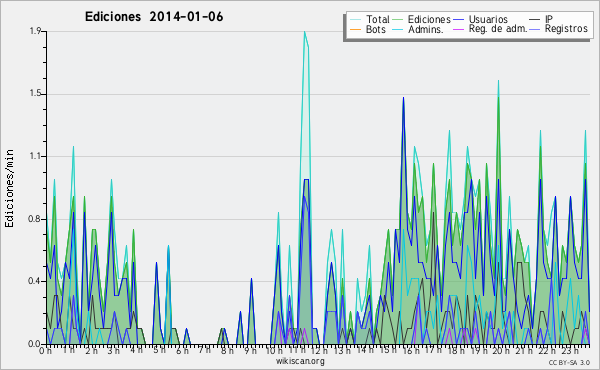Click the Usuarios peak near 16 h
Image resolution: width=600 pixels, height=370 pixels.
click(403, 99)
